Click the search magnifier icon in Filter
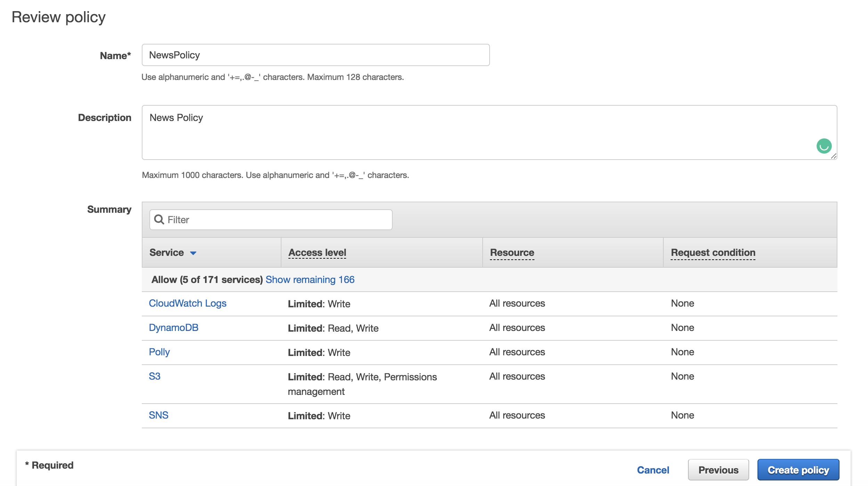 [x=159, y=219]
